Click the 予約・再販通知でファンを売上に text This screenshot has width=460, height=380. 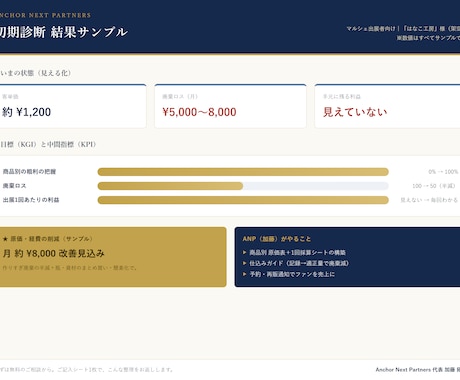(x=292, y=274)
